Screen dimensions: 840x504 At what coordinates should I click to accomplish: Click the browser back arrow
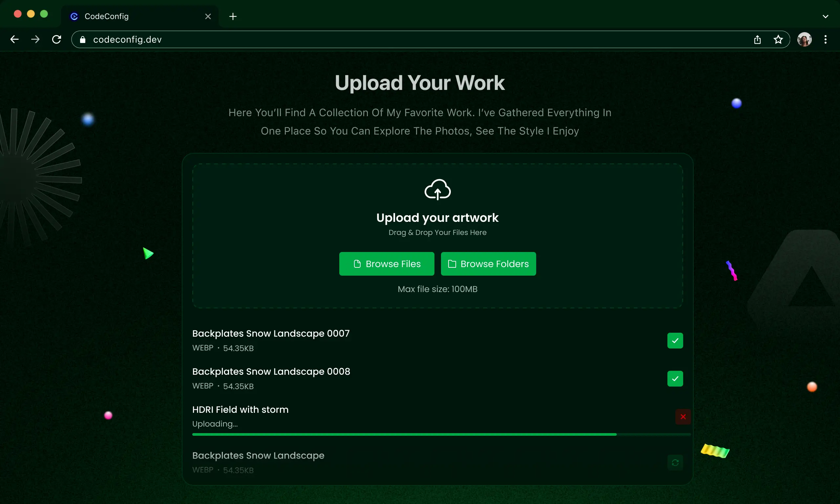point(14,39)
